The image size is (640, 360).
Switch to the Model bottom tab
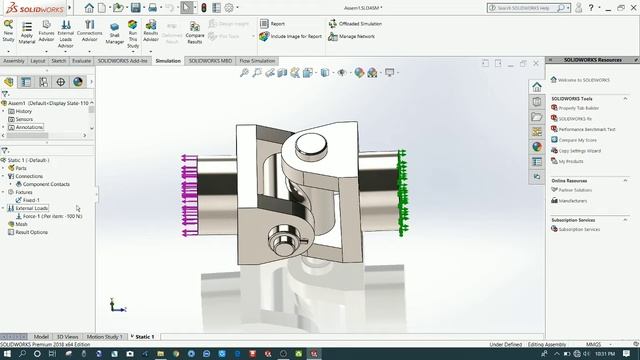coord(41,337)
